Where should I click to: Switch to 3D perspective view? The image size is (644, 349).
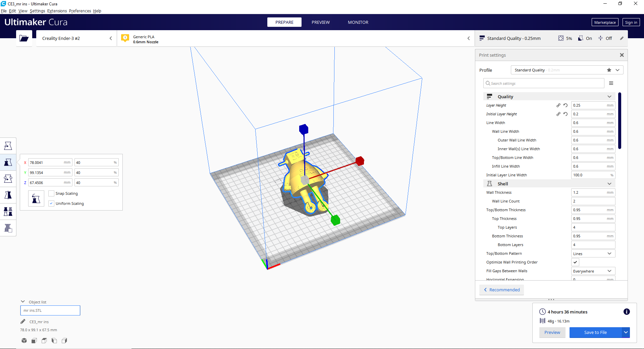point(24,341)
